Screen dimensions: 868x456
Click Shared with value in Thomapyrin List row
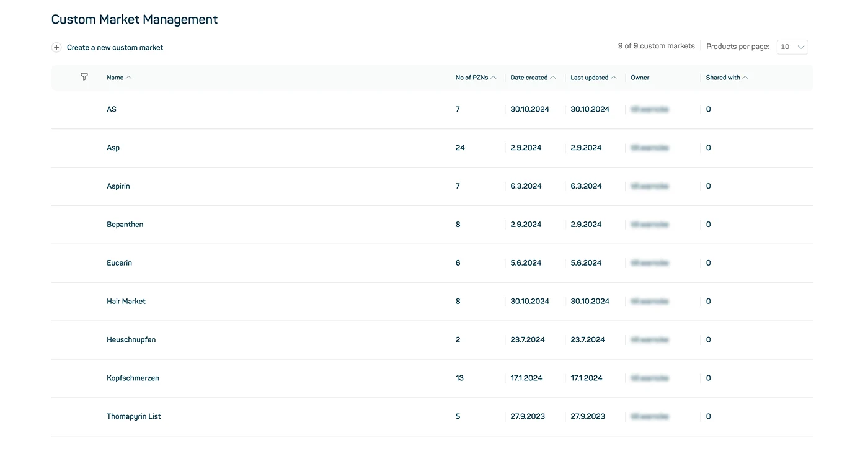tap(708, 417)
